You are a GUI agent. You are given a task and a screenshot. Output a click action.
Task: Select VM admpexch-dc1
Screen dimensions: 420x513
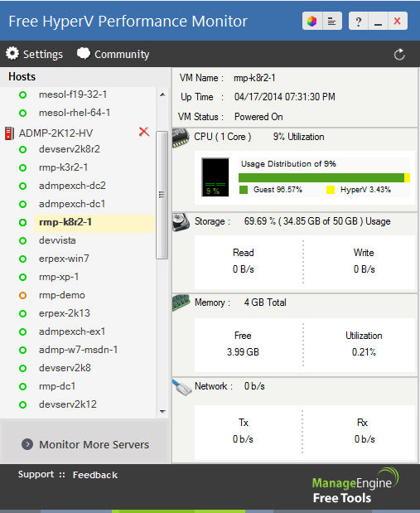(x=72, y=204)
